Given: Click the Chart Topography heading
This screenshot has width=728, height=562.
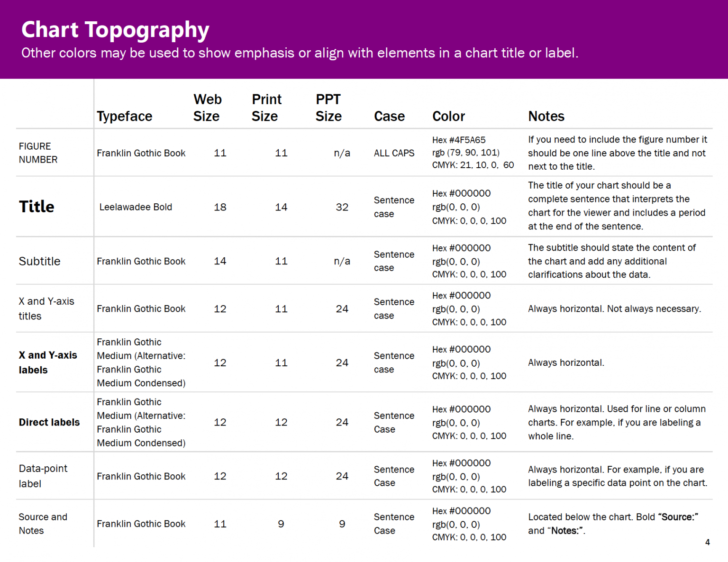Looking at the screenshot, I should [115, 30].
